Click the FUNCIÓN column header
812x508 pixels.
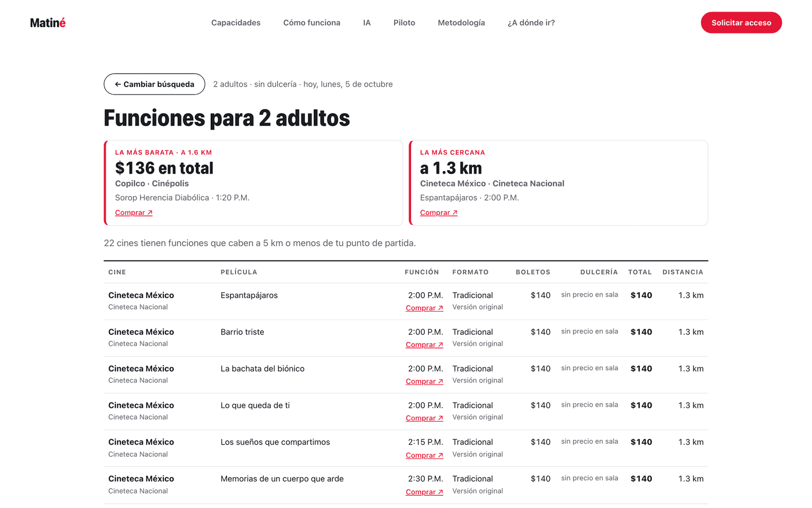click(x=422, y=272)
